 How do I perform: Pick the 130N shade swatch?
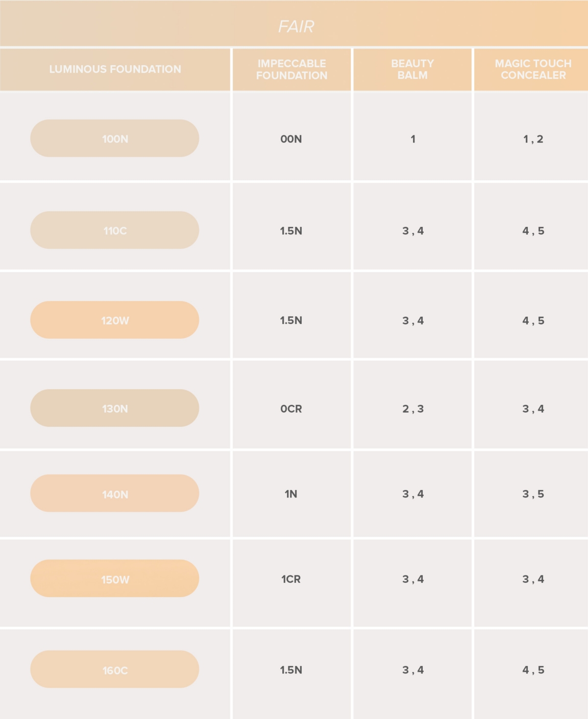coord(115,408)
